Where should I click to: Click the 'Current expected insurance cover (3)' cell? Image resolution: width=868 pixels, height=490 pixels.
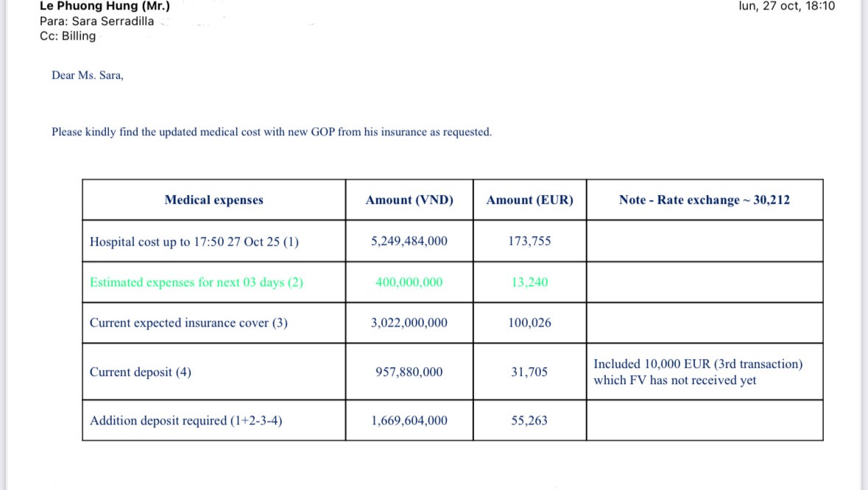188,323
